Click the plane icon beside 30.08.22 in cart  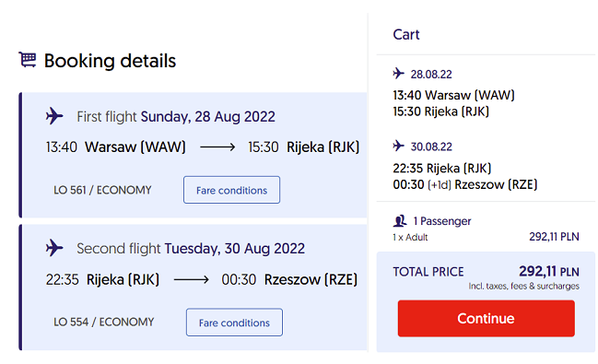(399, 146)
